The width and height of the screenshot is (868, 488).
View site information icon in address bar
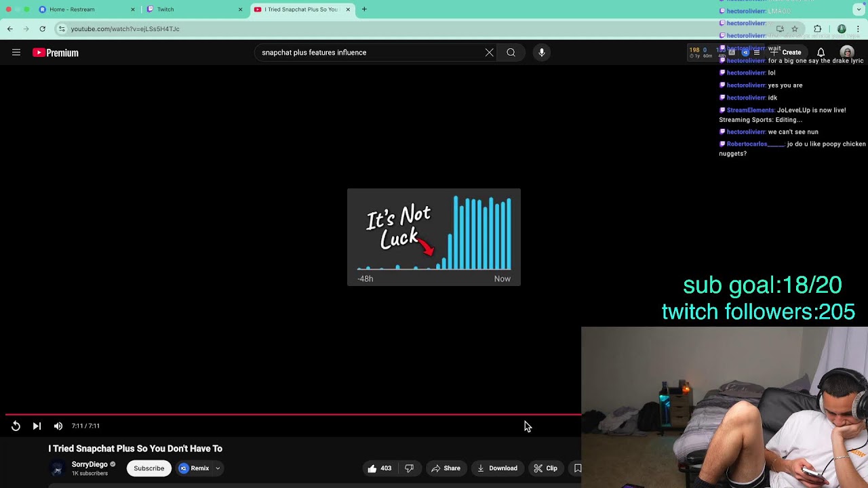click(62, 28)
